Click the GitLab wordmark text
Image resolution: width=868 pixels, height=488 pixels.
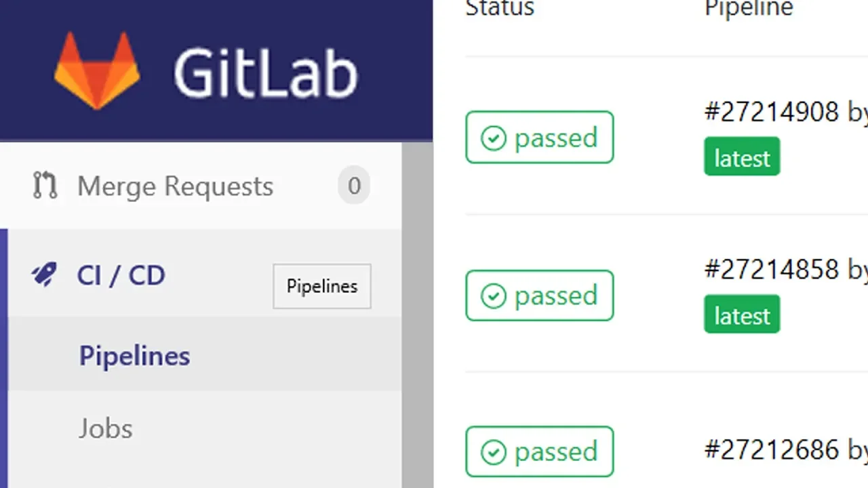click(265, 73)
